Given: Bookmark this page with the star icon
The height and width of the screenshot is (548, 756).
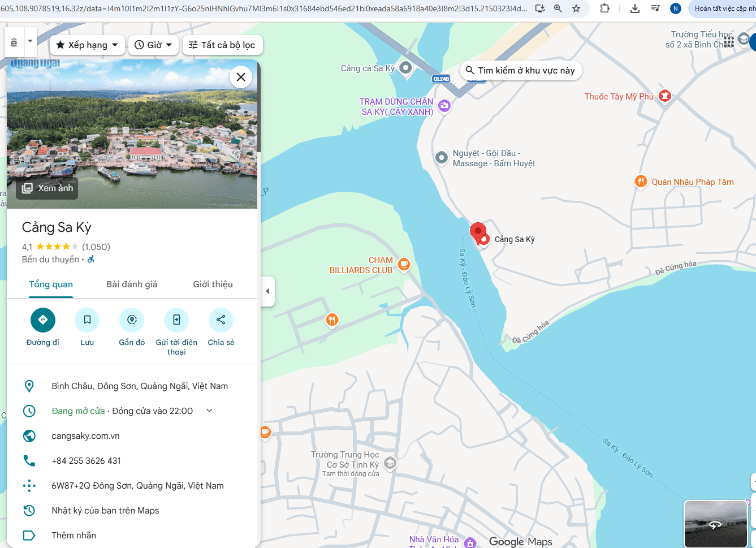Looking at the screenshot, I should click(x=576, y=8).
